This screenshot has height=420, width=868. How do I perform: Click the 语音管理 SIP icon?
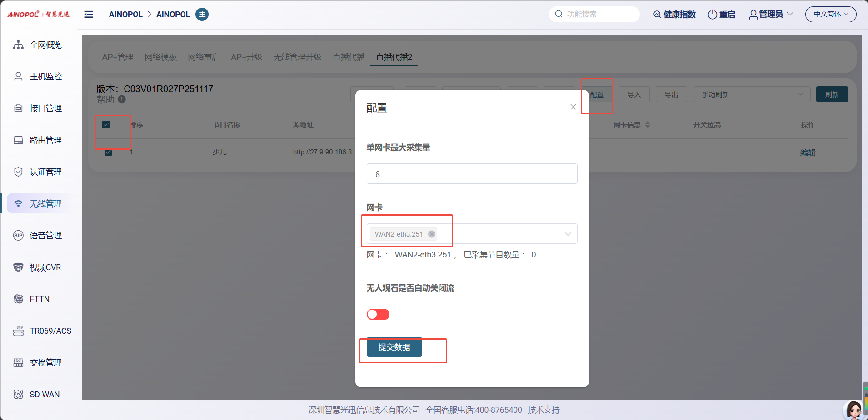point(18,236)
